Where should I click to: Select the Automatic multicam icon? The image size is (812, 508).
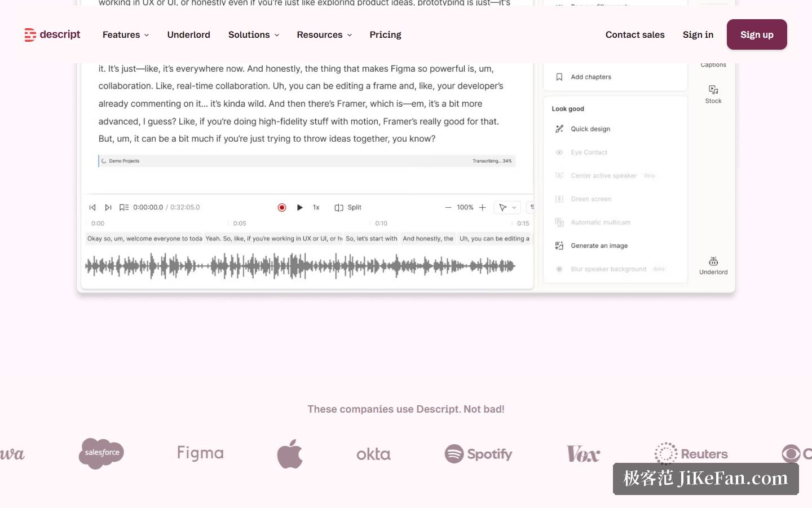(559, 222)
